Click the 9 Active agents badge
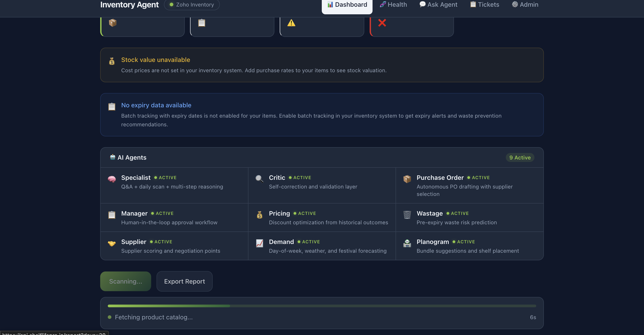This screenshot has width=644, height=335. click(x=520, y=157)
